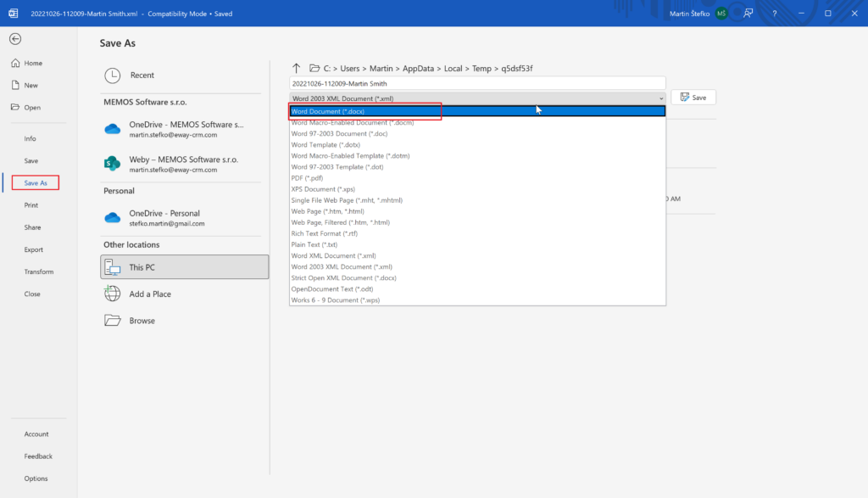This screenshot has width=868, height=498.
Task: Click the Save button
Action: coord(693,98)
